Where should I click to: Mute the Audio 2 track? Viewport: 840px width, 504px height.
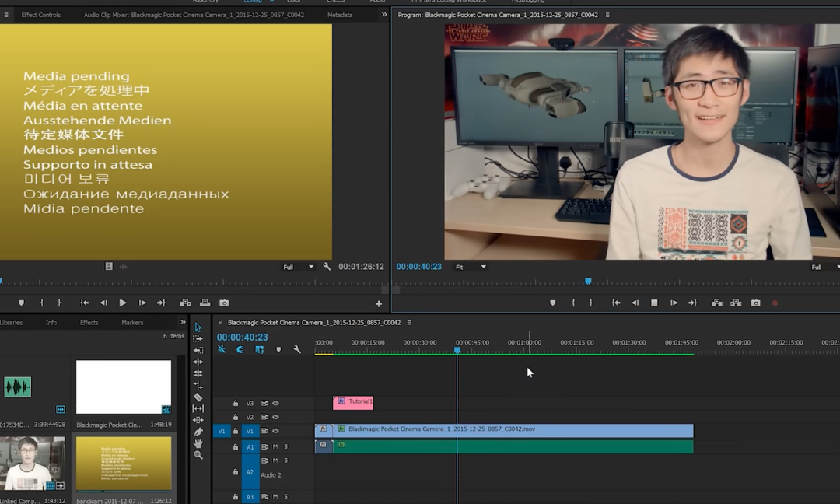click(x=275, y=460)
